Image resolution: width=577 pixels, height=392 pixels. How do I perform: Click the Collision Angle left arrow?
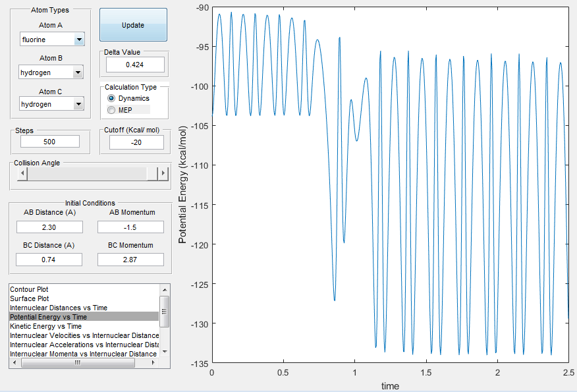pos(22,173)
